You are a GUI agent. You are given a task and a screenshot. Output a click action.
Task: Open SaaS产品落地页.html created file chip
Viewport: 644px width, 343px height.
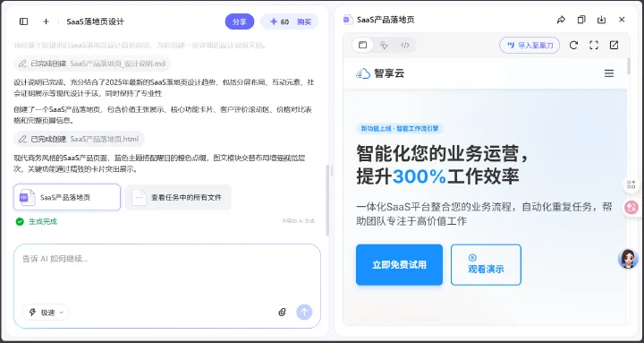(80, 139)
